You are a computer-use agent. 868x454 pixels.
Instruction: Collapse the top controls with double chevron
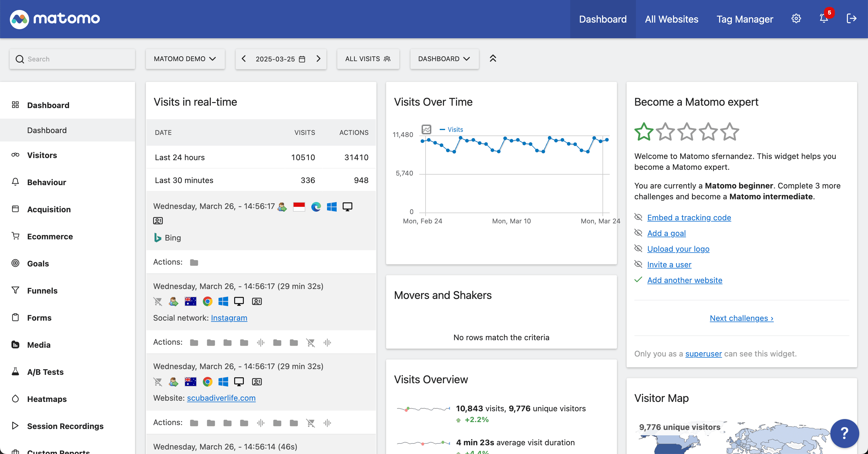[493, 59]
